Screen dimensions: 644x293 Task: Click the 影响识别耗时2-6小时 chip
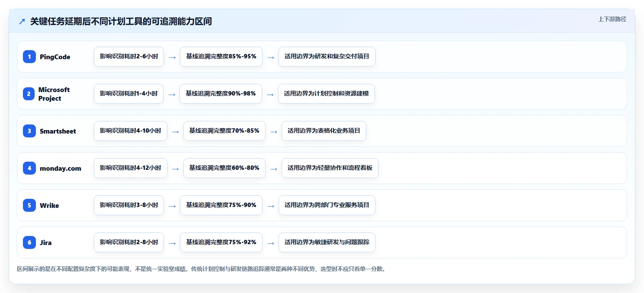(129, 57)
